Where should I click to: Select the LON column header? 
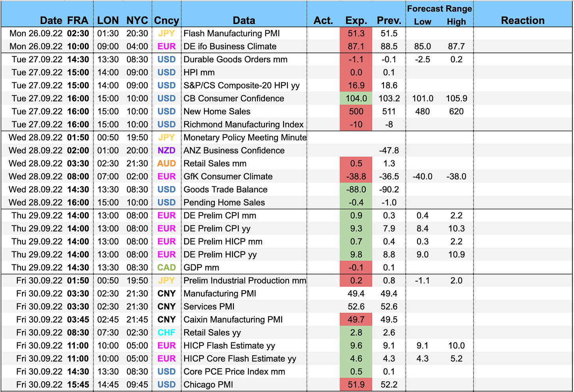tap(108, 20)
